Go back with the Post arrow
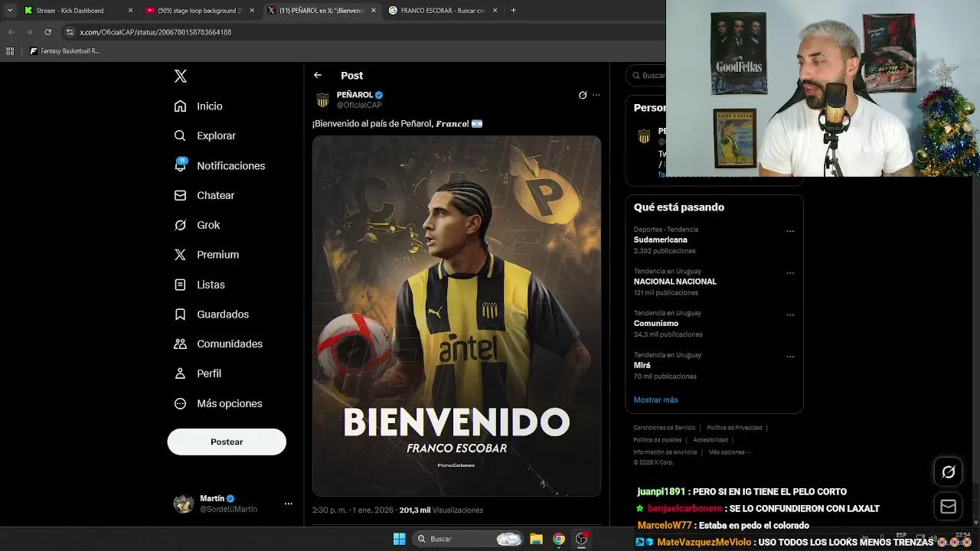The width and height of the screenshot is (980, 551). coord(318,75)
